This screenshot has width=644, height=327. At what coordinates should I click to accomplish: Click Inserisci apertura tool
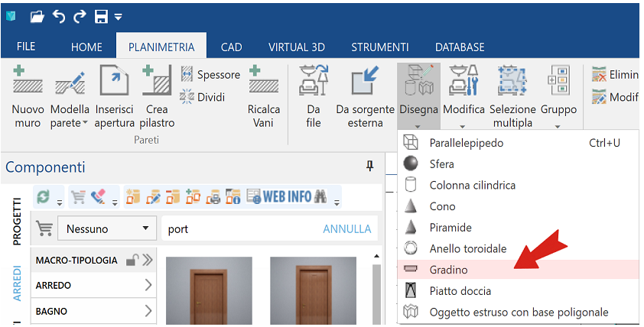(115, 97)
